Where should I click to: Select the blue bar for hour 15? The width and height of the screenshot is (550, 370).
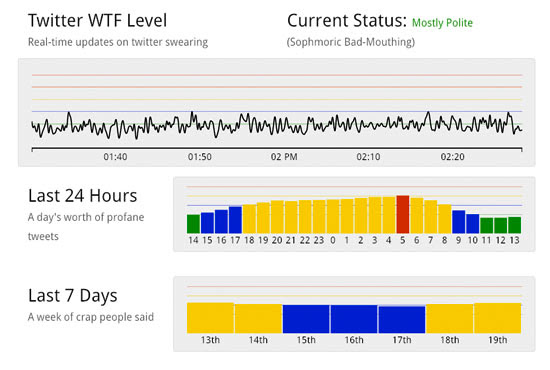(207, 223)
